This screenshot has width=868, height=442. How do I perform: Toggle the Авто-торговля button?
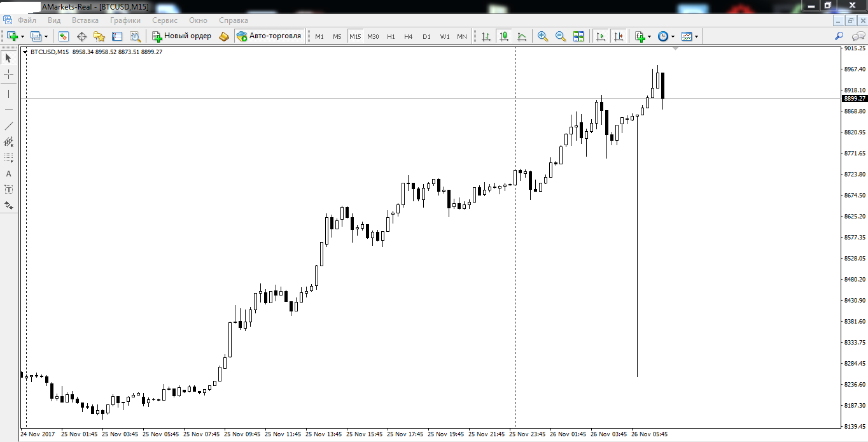pos(269,36)
